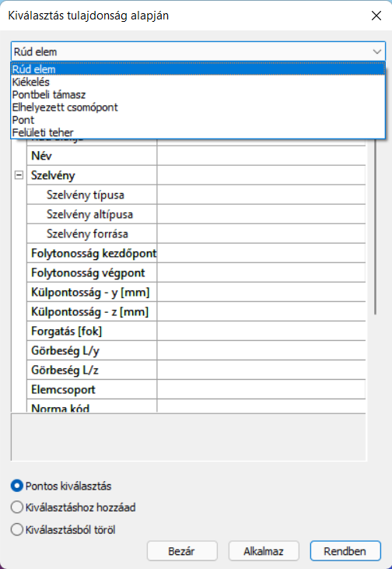Click the Bezár button
The image size is (392, 569).
pos(182,551)
